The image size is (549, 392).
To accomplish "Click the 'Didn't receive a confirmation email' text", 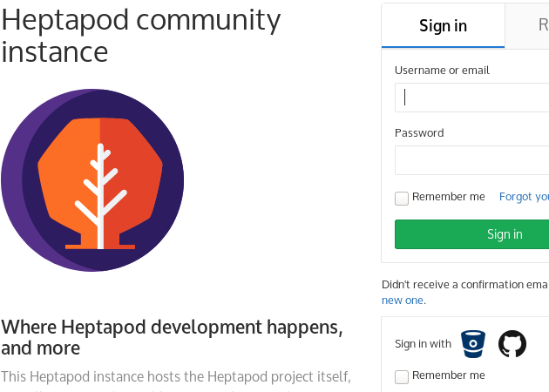I will (465, 285).
